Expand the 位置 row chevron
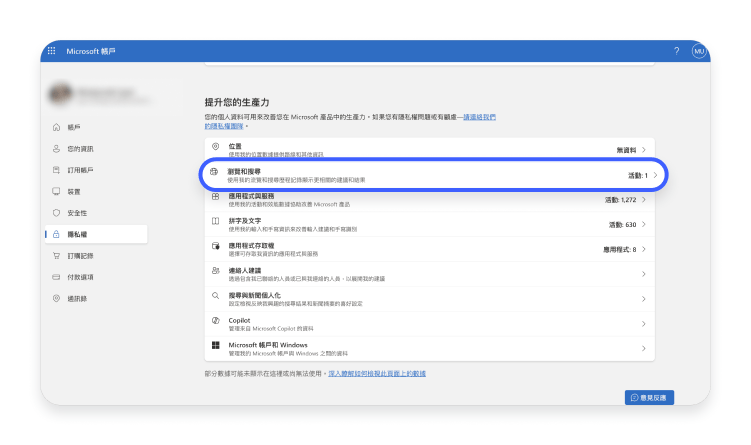This screenshot has width=751, height=445. coord(644,150)
